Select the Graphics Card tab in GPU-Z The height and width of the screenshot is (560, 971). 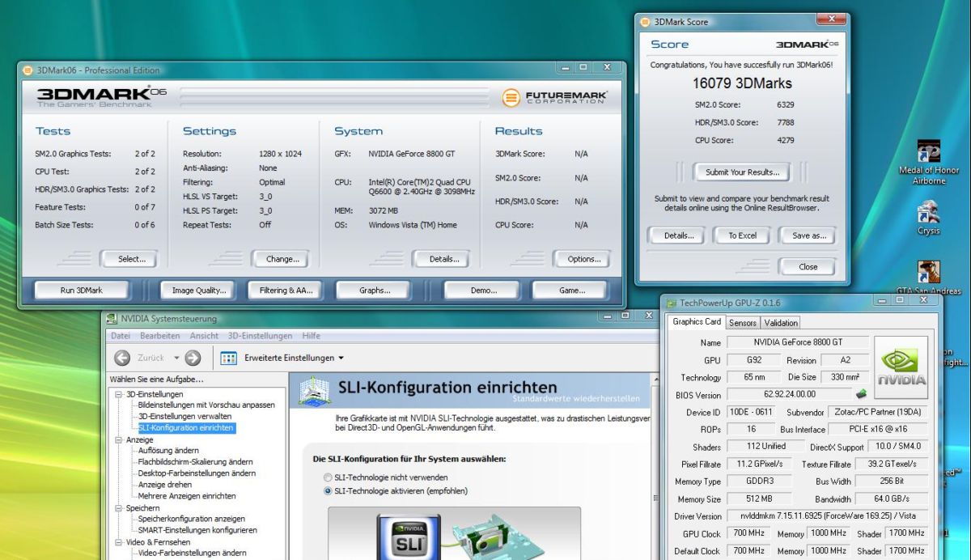(697, 321)
